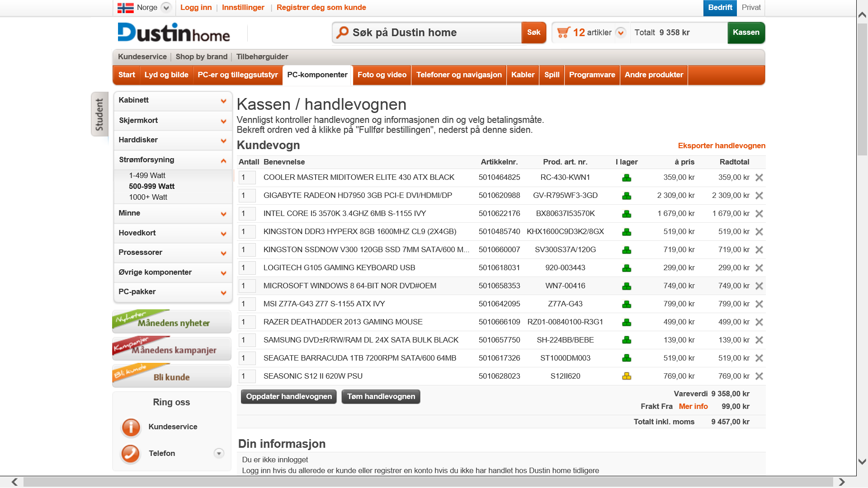Open Mer info shipping link
The height and width of the screenshot is (488, 868).
(x=693, y=406)
